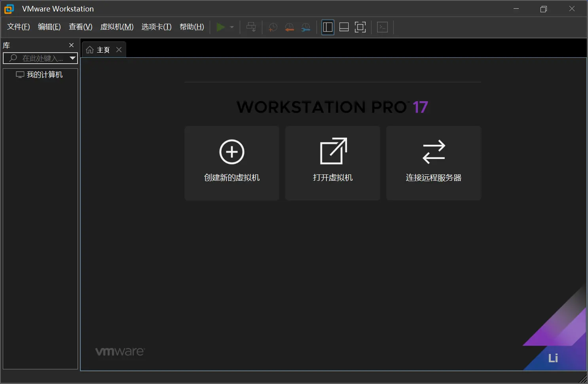588x384 pixels.
Task: Close the 主页 home tab
Action: (x=119, y=50)
